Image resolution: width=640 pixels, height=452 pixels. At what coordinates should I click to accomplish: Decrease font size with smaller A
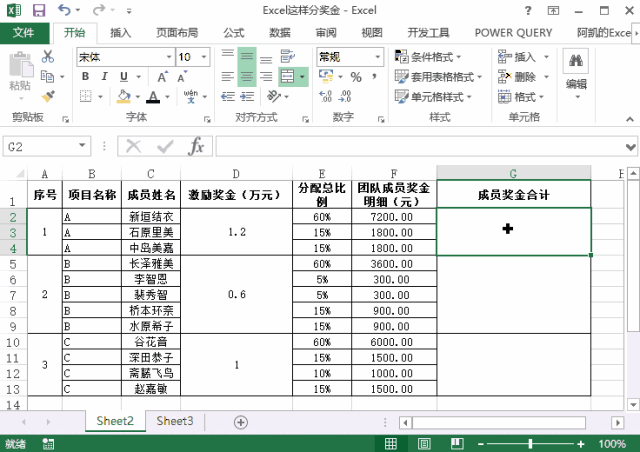click(182, 77)
